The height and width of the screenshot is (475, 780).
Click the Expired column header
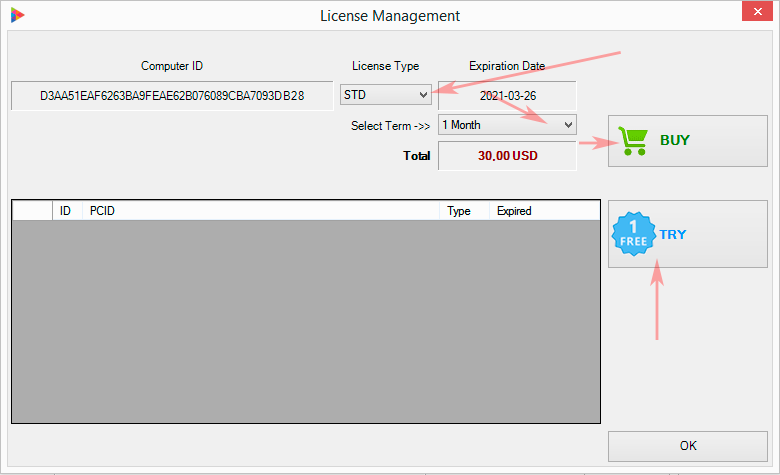[x=545, y=211]
